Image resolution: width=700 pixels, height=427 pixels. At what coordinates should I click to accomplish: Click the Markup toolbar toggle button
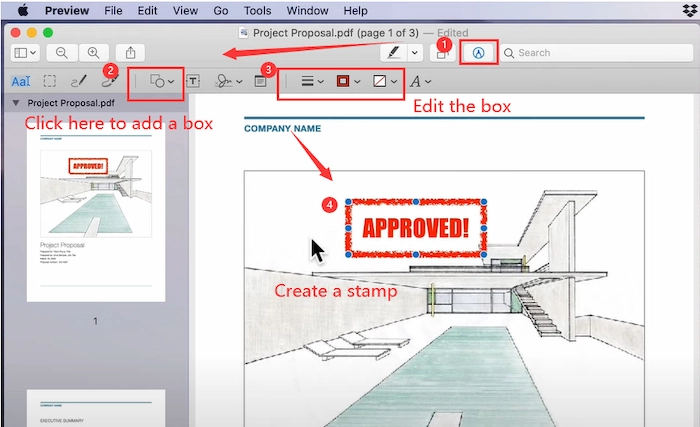[477, 52]
